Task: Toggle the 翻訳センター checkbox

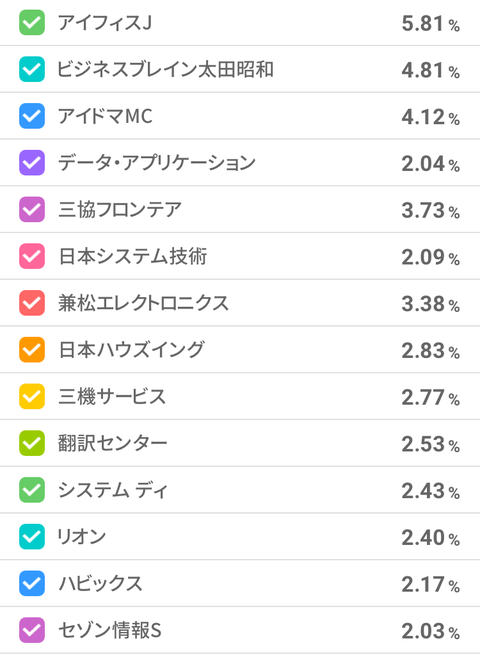Action: coord(32,443)
